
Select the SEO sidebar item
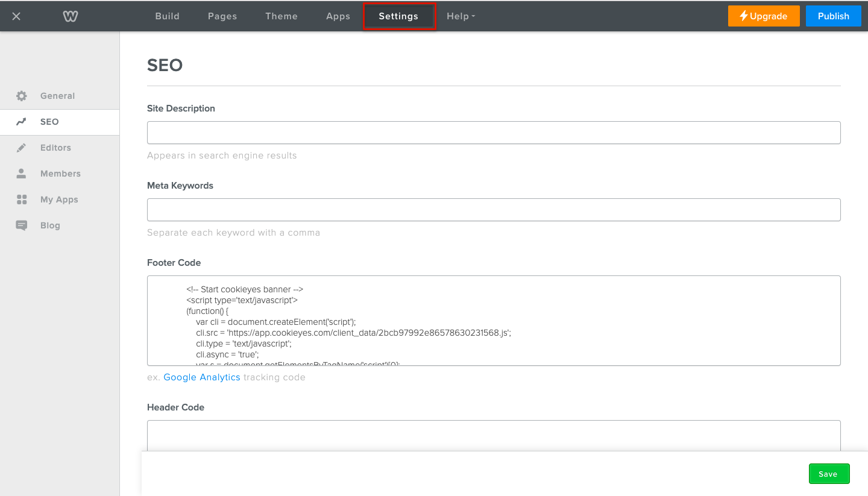click(x=60, y=122)
